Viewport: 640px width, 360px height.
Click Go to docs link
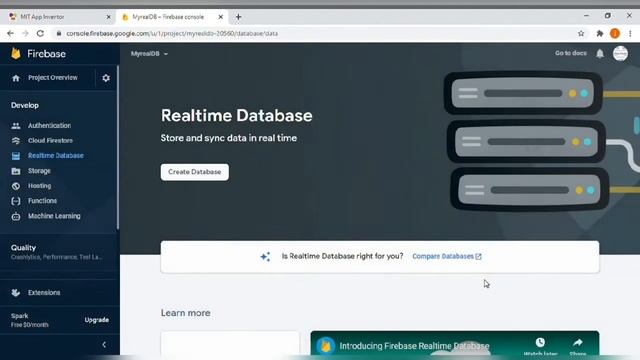pyautogui.click(x=571, y=53)
